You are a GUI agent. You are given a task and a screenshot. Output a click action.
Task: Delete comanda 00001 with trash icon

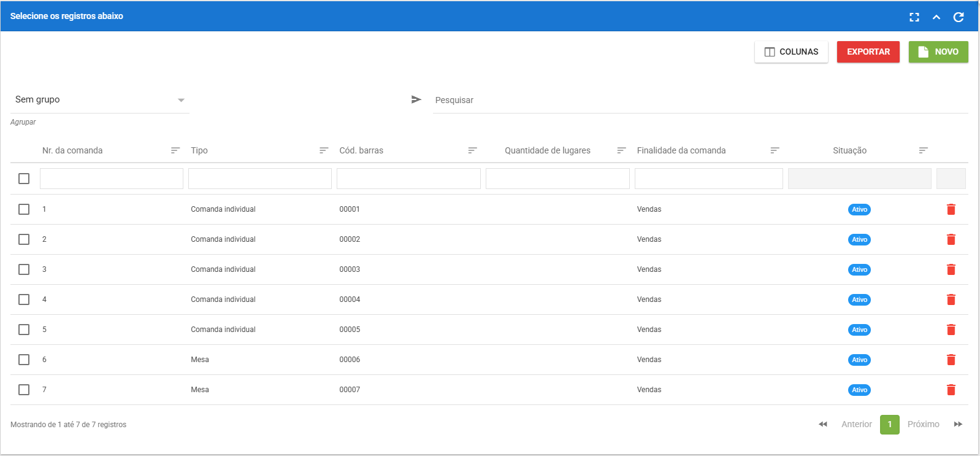click(x=951, y=209)
